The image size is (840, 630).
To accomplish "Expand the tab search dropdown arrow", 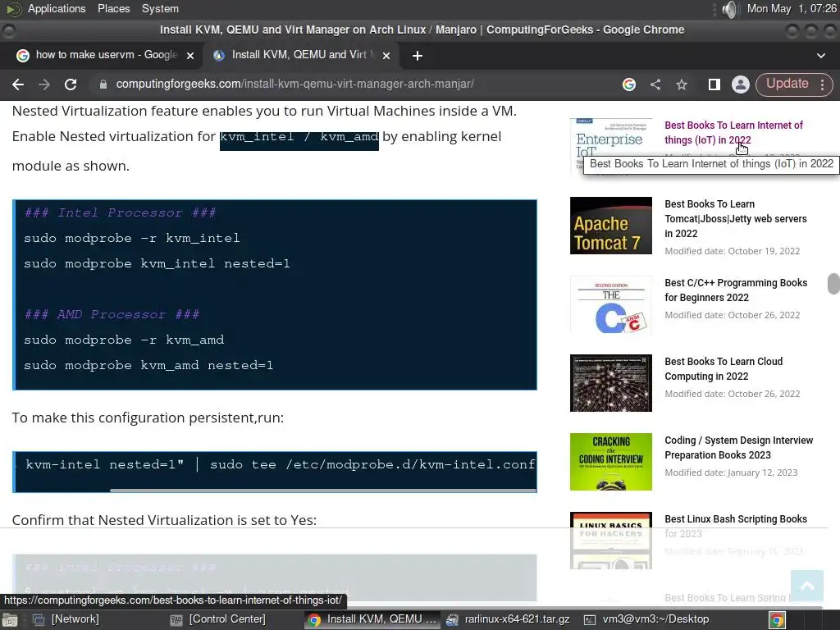I will coord(820,56).
